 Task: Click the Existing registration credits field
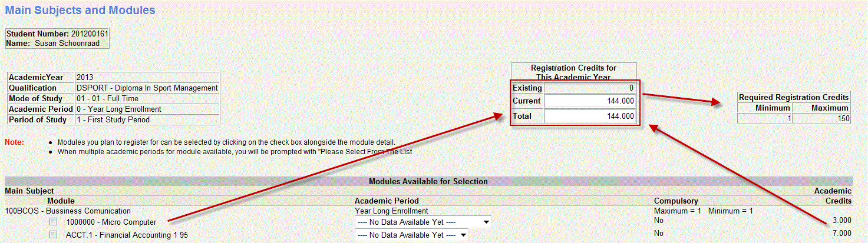pyautogui.click(x=589, y=88)
